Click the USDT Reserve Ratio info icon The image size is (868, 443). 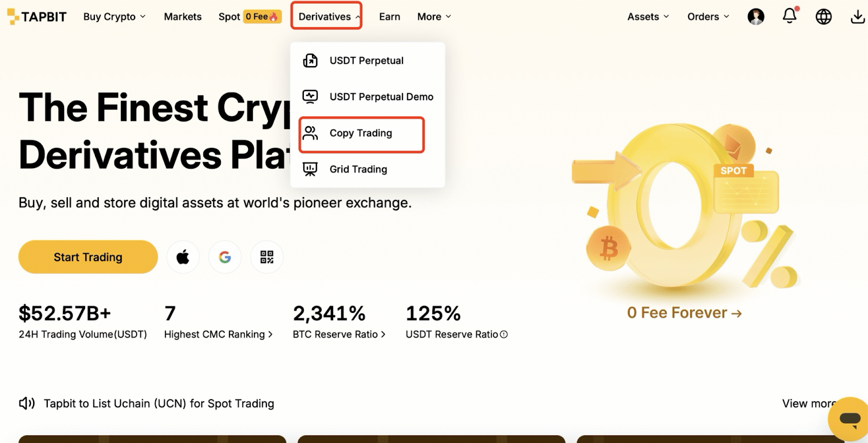(504, 335)
